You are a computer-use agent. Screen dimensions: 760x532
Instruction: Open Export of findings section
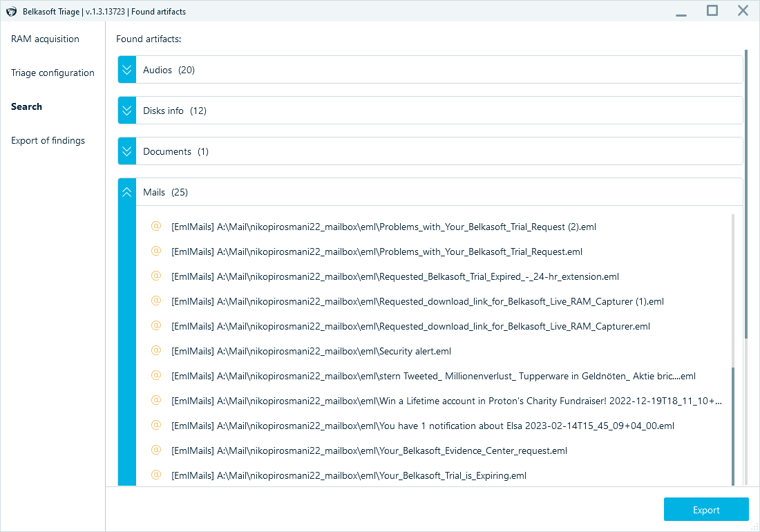tap(48, 140)
